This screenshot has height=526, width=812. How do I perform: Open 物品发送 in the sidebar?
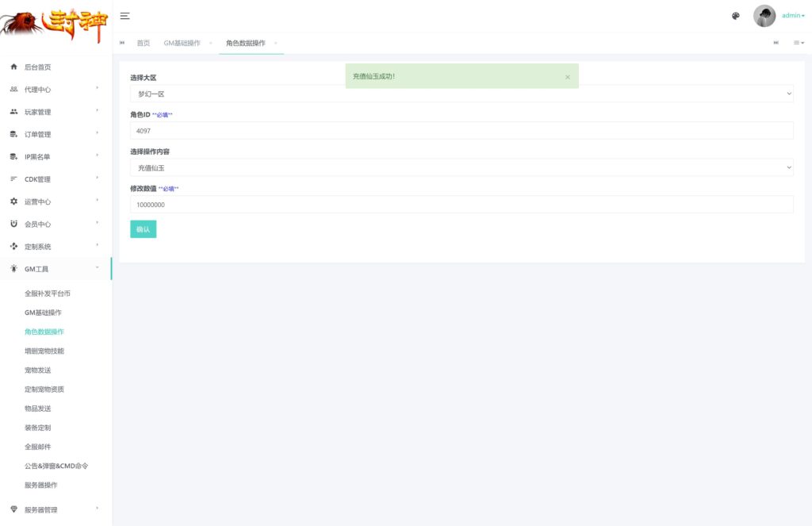coord(38,409)
